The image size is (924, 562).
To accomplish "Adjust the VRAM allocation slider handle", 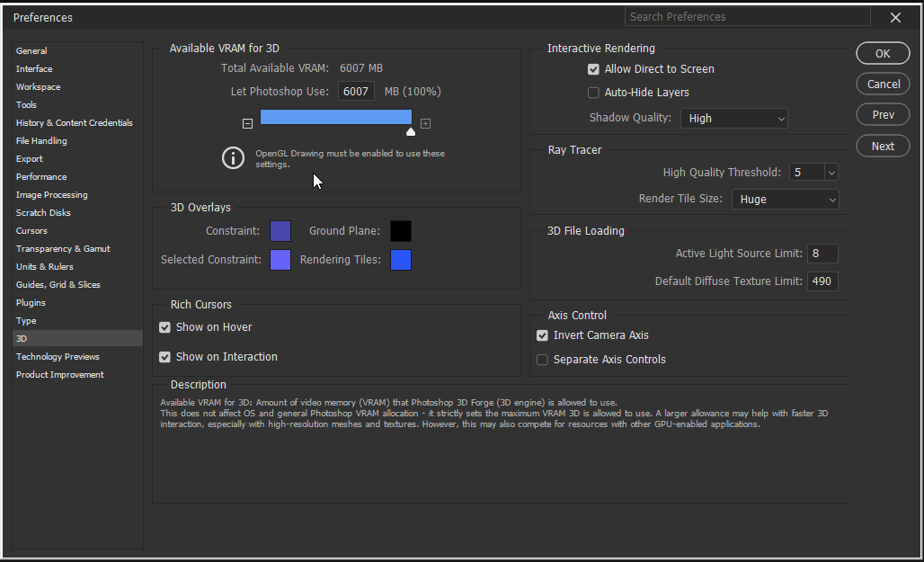I will point(411,131).
